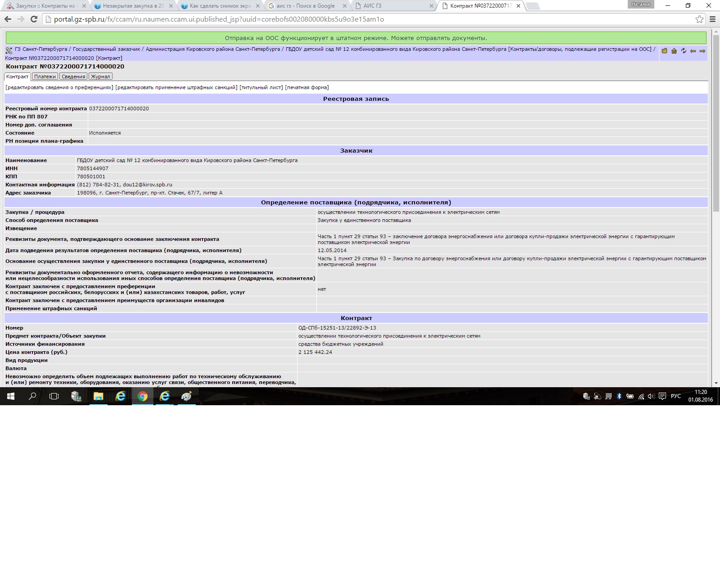This screenshot has width=720, height=588.
Task: Click 'редактировать применение штрафных санкций' link
Action: [x=176, y=87]
